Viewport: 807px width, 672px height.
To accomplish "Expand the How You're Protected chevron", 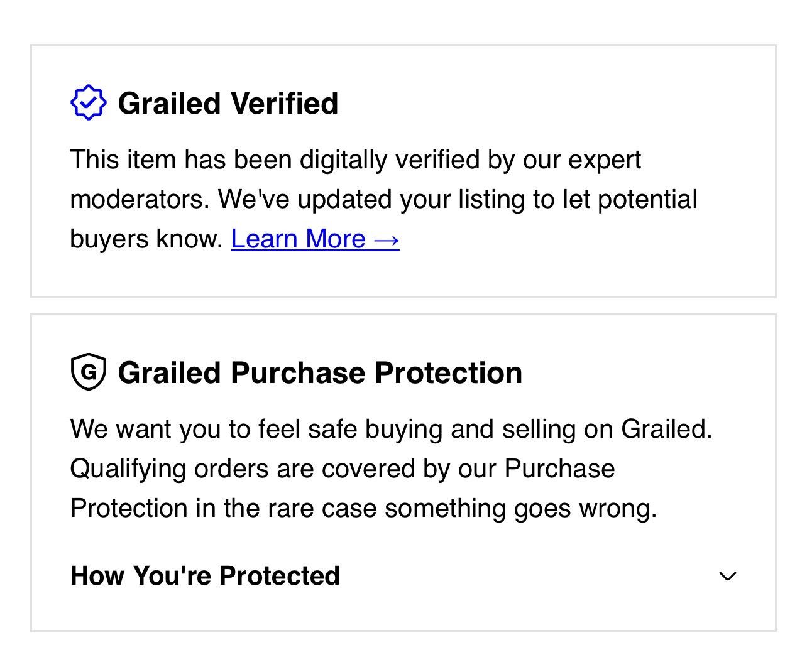I will tap(728, 576).
